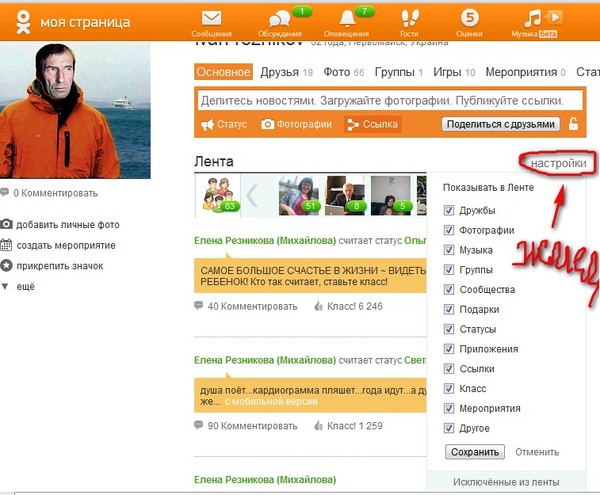This screenshot has height=495, width=600.
Task: Select friend thumbnail with 5 badge
Action: [x=391, y=195]
